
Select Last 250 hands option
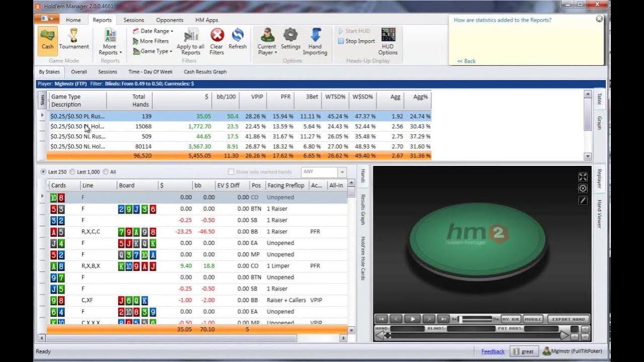tap(53, 172)
